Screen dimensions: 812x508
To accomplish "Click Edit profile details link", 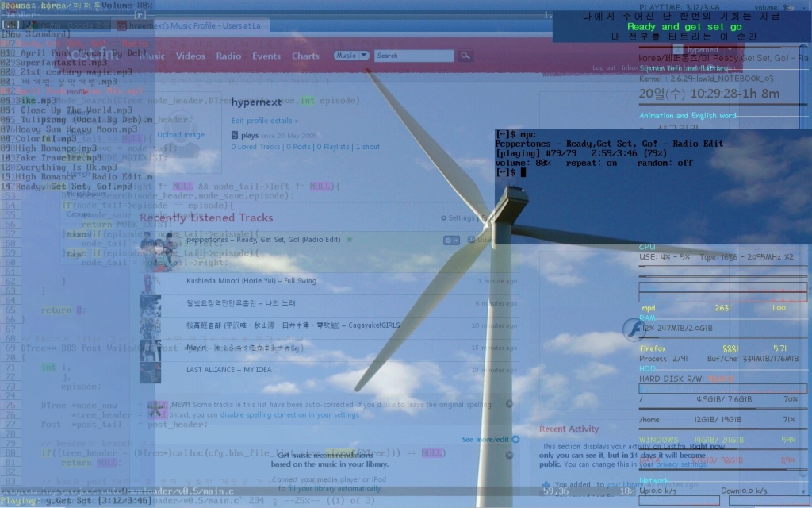I will point(265,121).
